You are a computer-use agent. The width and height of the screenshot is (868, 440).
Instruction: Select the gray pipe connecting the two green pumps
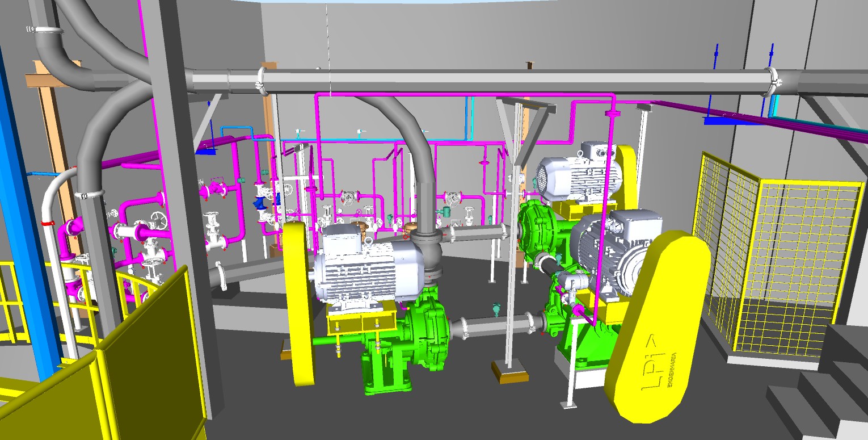[494, 325]
